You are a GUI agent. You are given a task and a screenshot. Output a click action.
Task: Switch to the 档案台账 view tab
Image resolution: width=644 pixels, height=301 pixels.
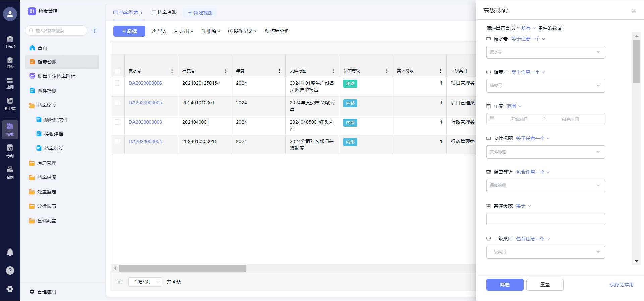pyautogui.click(x=164, y=13)
